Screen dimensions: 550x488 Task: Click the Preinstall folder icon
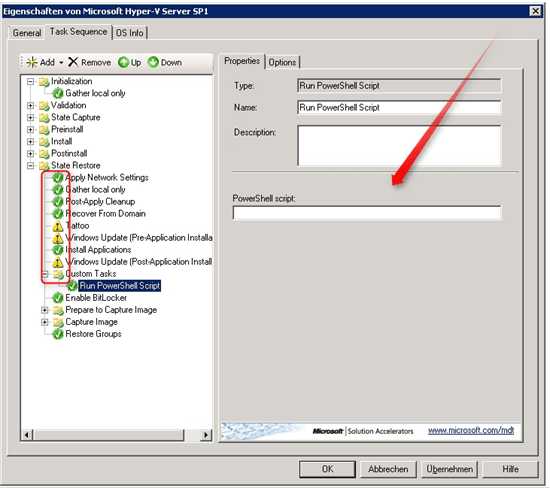(x=44, y=130)
